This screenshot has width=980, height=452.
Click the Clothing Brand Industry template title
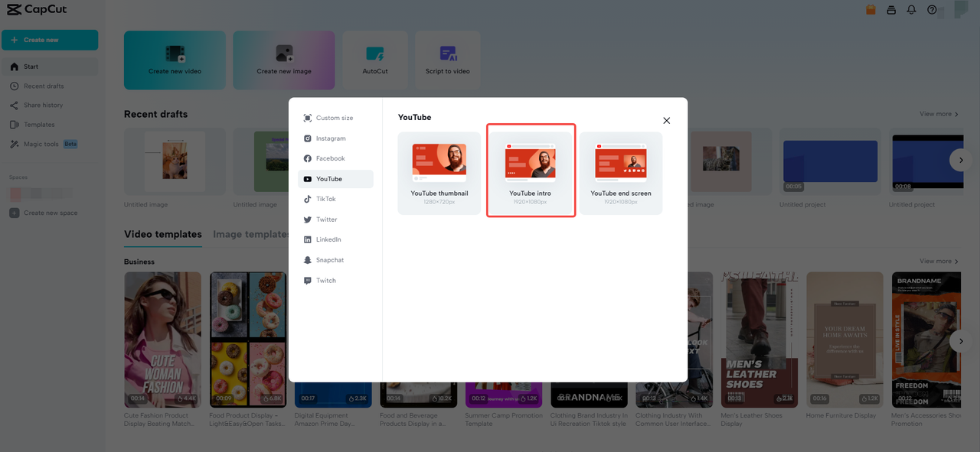(x=589, y=420)
